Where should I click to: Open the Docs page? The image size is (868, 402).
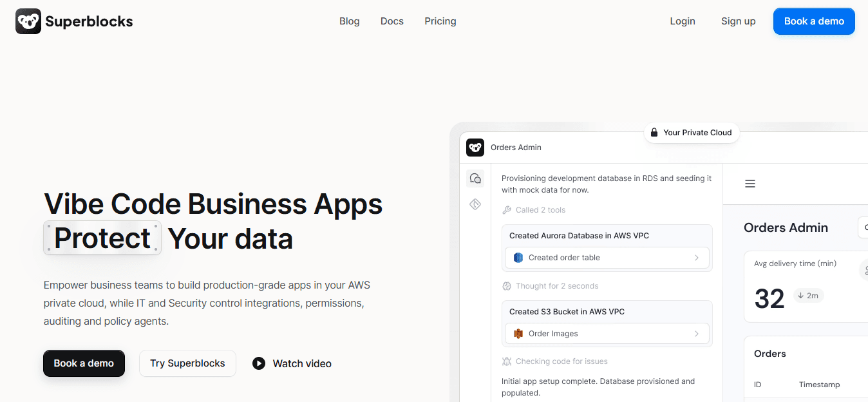point(392,21)
